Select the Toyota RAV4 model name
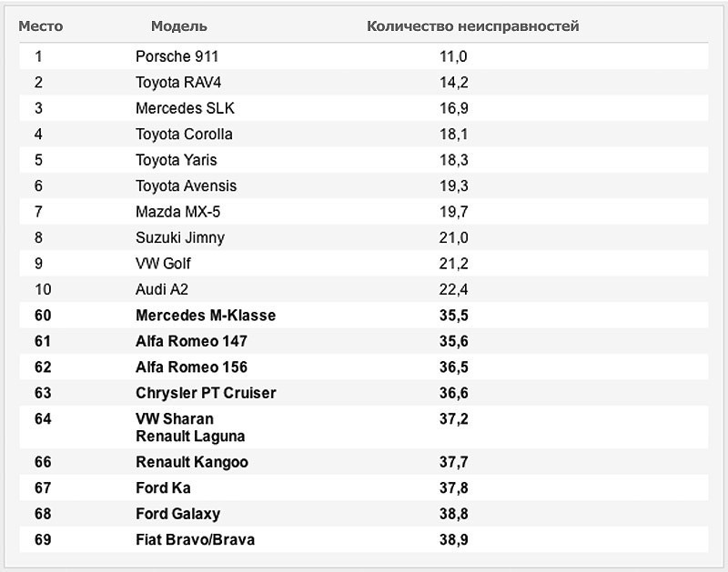Screen dimensions: 728x572 (178, 83)
